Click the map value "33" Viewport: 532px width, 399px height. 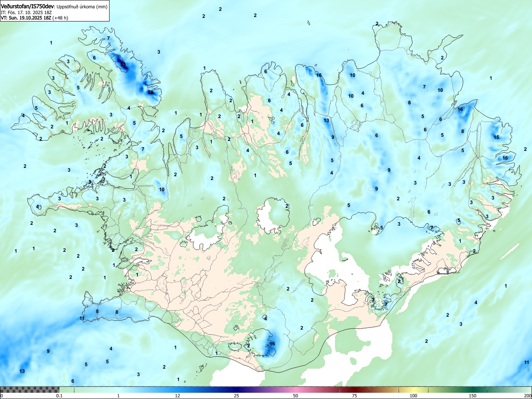pos(123,64)
